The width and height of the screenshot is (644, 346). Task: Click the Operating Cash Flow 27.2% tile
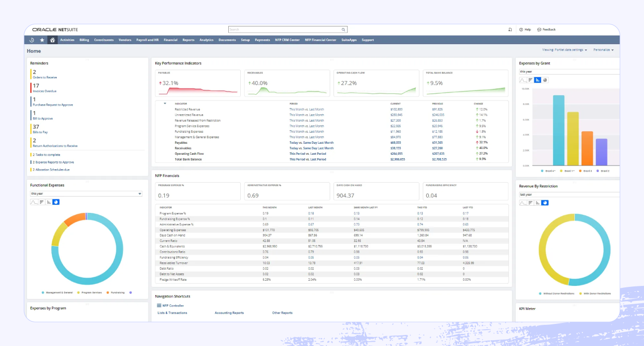click(376, 83)
